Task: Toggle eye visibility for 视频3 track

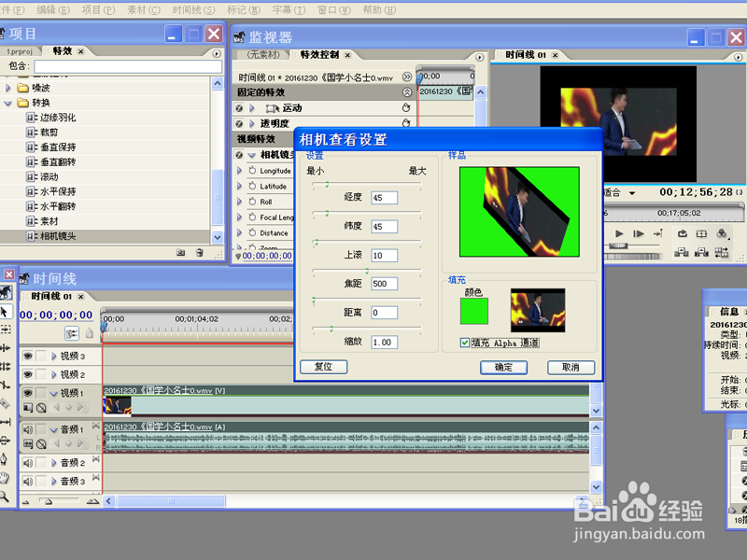Action: pyautogui.click(x=28, y=356)
